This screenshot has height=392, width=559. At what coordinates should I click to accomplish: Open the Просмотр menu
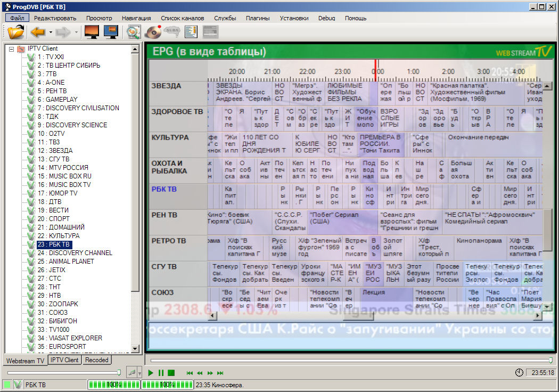[x=99, y=18]
